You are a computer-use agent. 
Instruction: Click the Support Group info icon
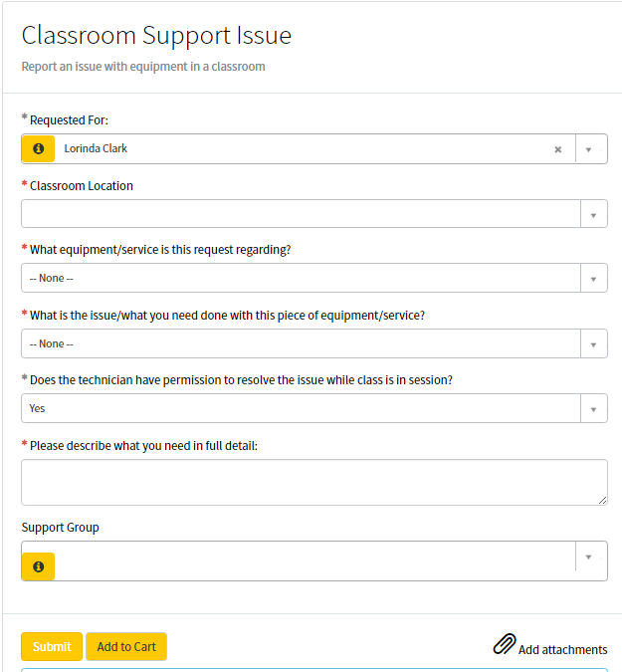click(38, 566)
